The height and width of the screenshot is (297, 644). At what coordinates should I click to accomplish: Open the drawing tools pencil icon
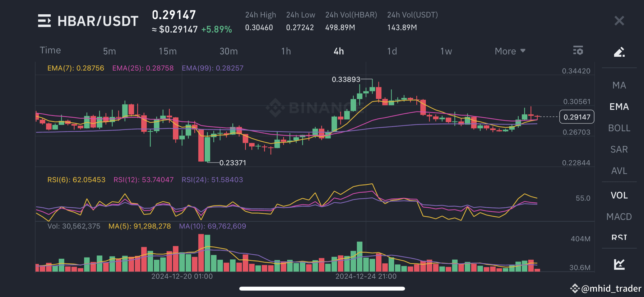point(619,52)
